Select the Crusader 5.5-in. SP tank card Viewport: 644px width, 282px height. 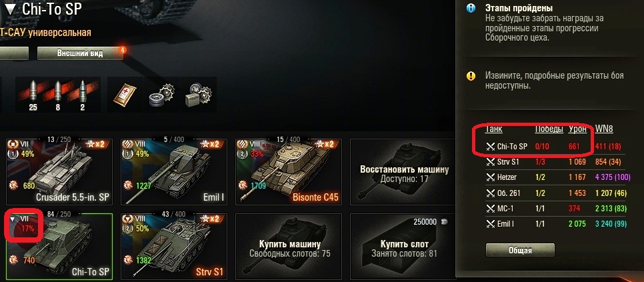point(59,171)
